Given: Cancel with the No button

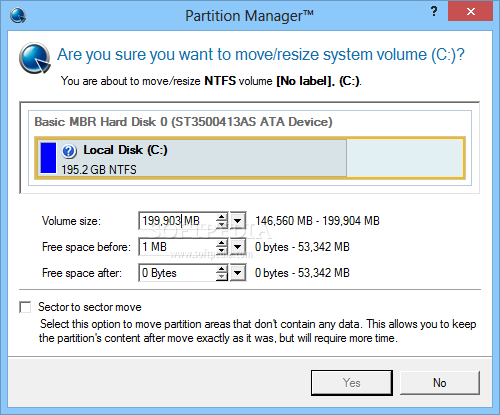Looking at the screenshot, I should [440, 383].
